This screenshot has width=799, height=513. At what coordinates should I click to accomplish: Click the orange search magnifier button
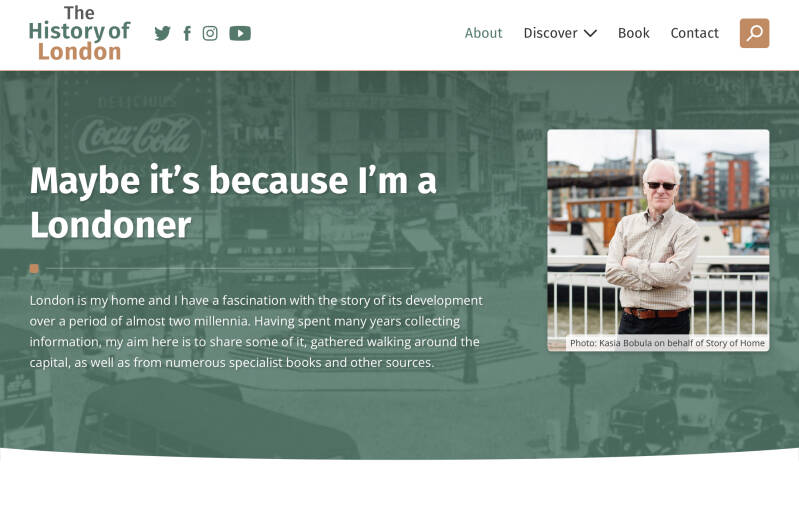click(x=754, y=33)
